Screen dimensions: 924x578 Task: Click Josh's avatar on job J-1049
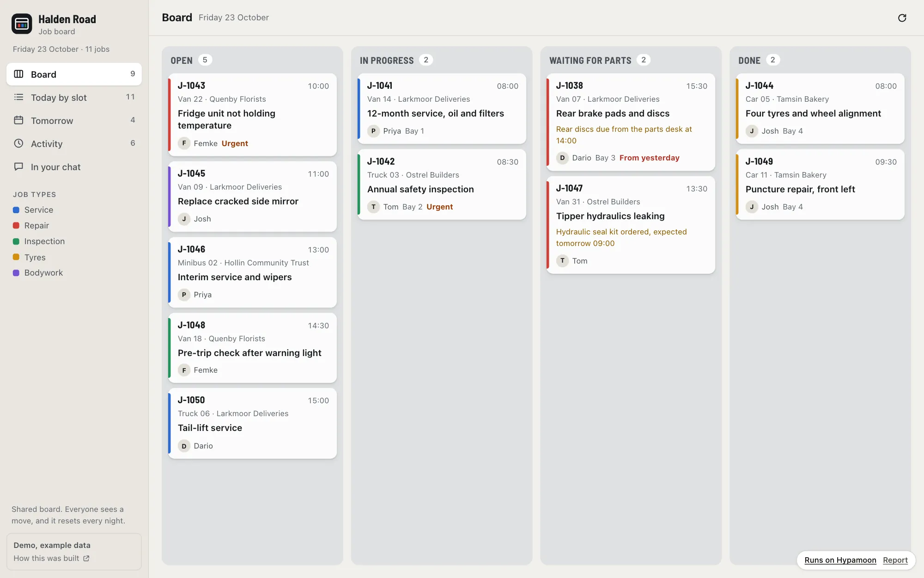click(752, 207)
